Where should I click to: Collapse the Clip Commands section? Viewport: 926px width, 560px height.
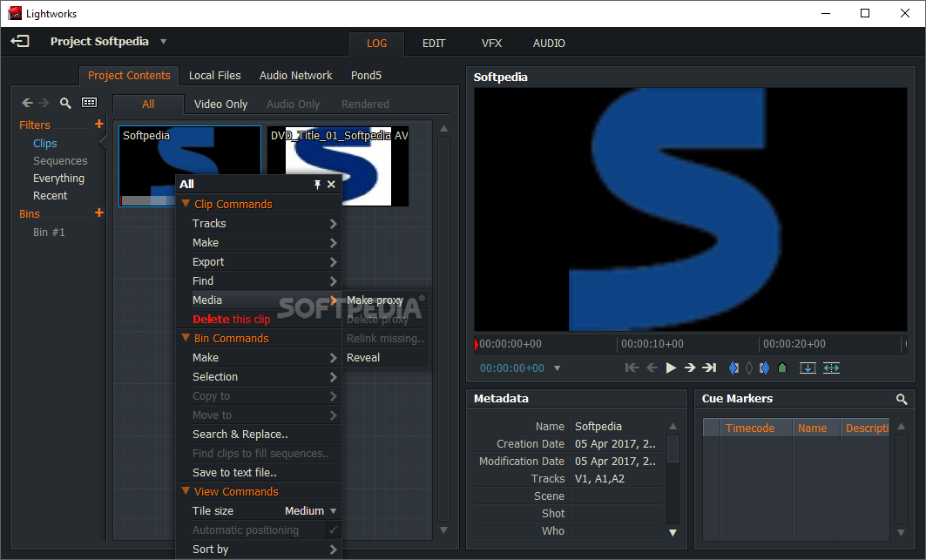pyautogui.click(x=186, y=204)
